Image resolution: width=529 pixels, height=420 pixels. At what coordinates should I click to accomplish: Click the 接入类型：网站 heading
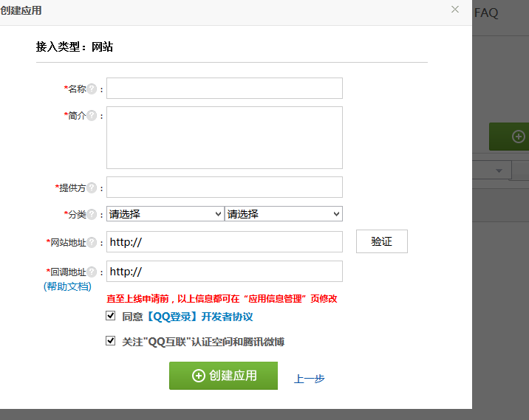tap(75, 47)
